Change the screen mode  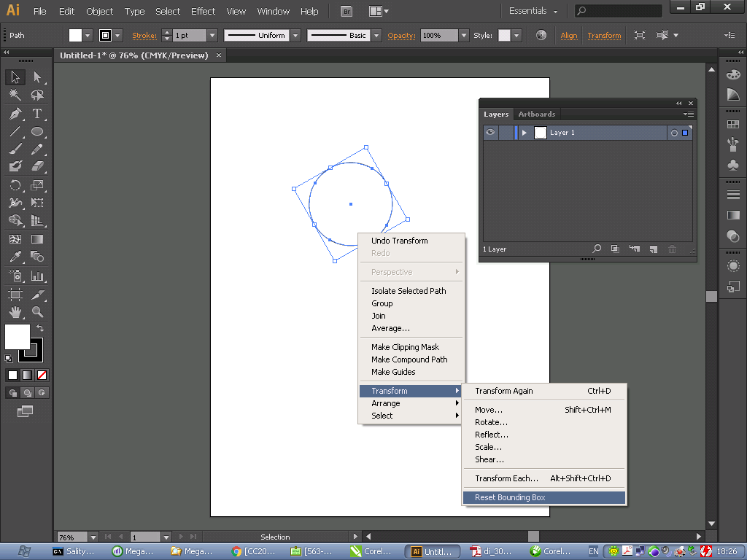click(26, 411)
